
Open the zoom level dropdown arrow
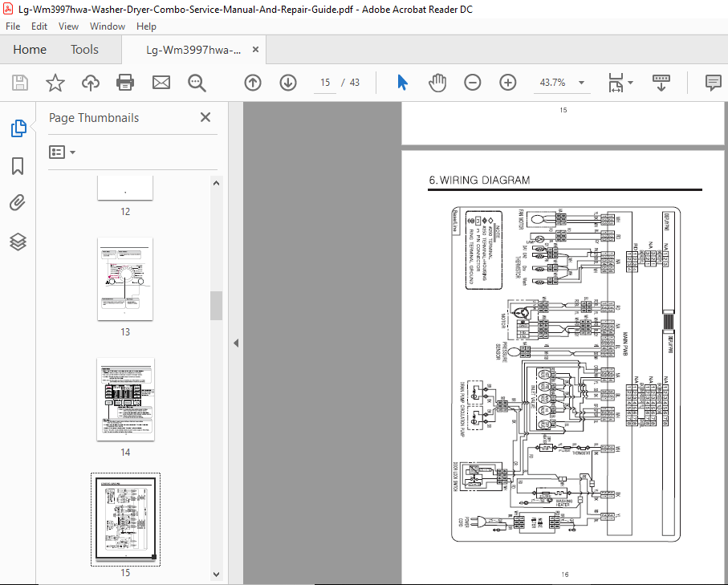pos(581,83)
